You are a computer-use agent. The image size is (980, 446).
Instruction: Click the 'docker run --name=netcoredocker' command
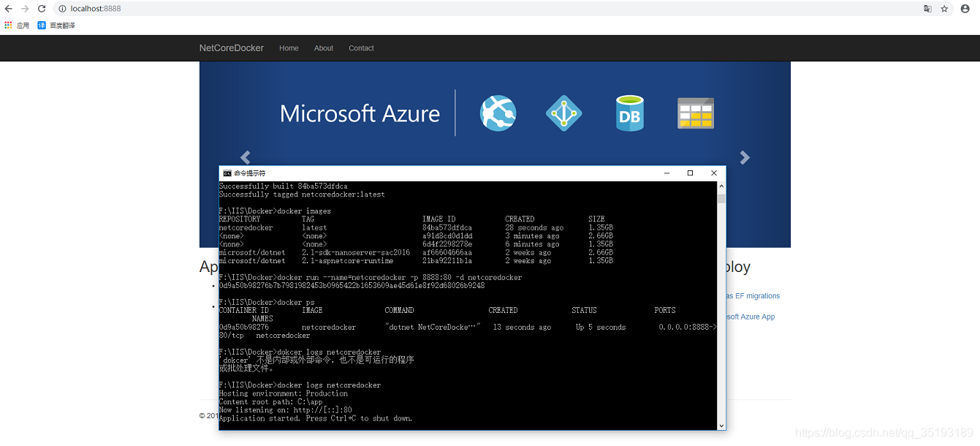pyautogui.click(x=371, y=278)
